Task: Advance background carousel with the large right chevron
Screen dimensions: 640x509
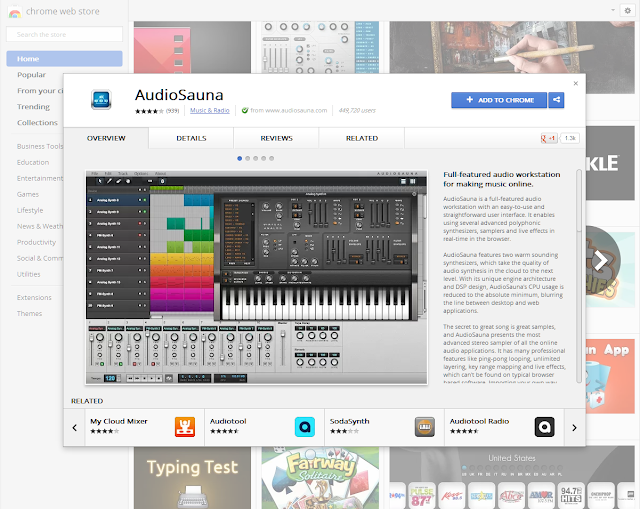Action: click(601, 260)
